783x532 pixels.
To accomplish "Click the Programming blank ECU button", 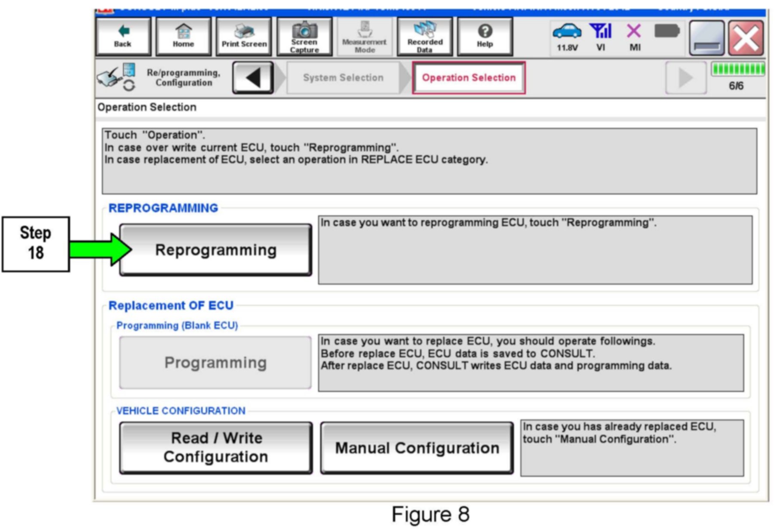I will (215, 363).
